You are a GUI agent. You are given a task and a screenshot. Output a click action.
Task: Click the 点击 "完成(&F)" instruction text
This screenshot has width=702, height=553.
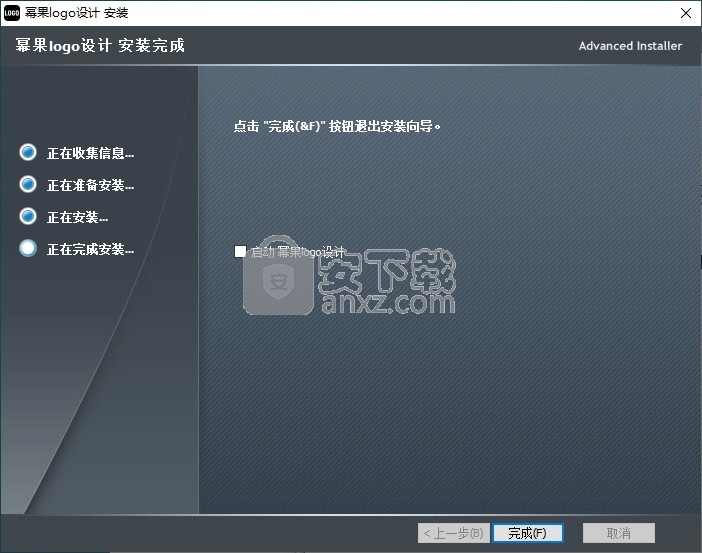[337, 126]
